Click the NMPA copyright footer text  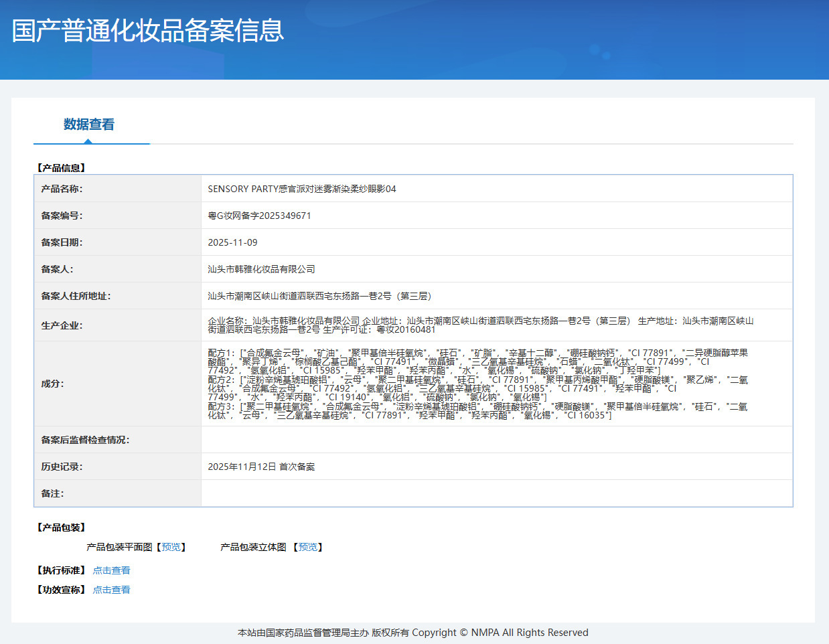click(413, 633)
